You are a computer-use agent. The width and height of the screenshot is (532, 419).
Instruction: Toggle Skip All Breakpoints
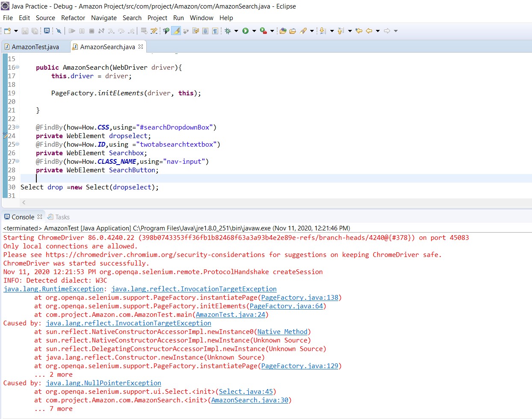click(x=59, y=30)
